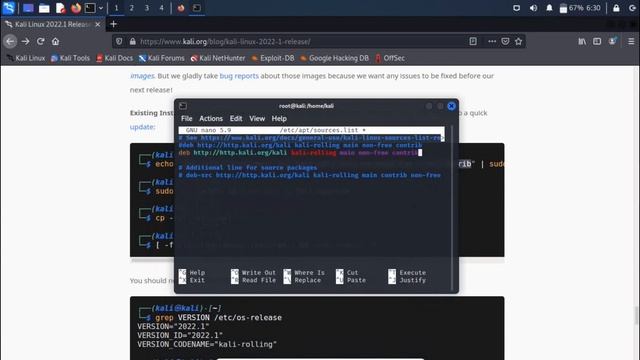
Task: Toggle reader view in address bar
Action: (473, 41)
